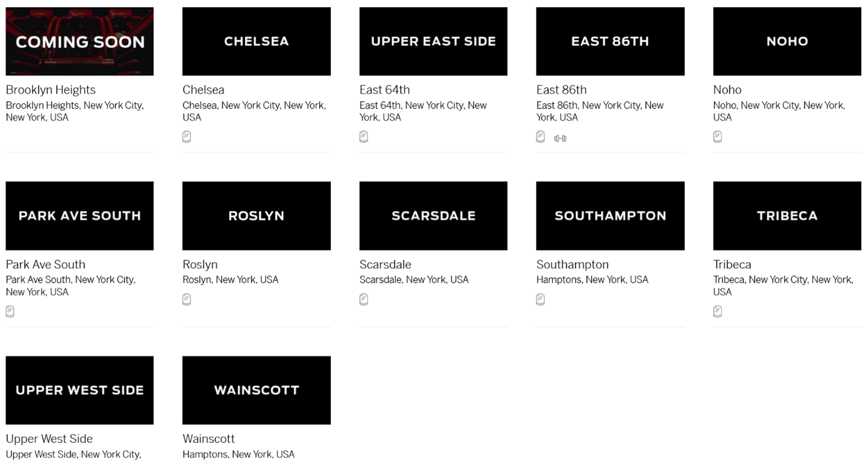This screenshot has height=461, width=868.
Task: Click the jar-shaped amenity icon under Tribeca
Action: click(x=717, y=311)
